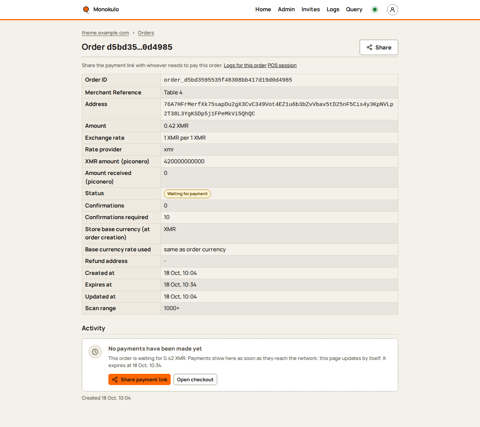The height and width of the screenshot is (427, 480).
Task: Select the Base currency rate used value
Action: (x=195, y=249)
